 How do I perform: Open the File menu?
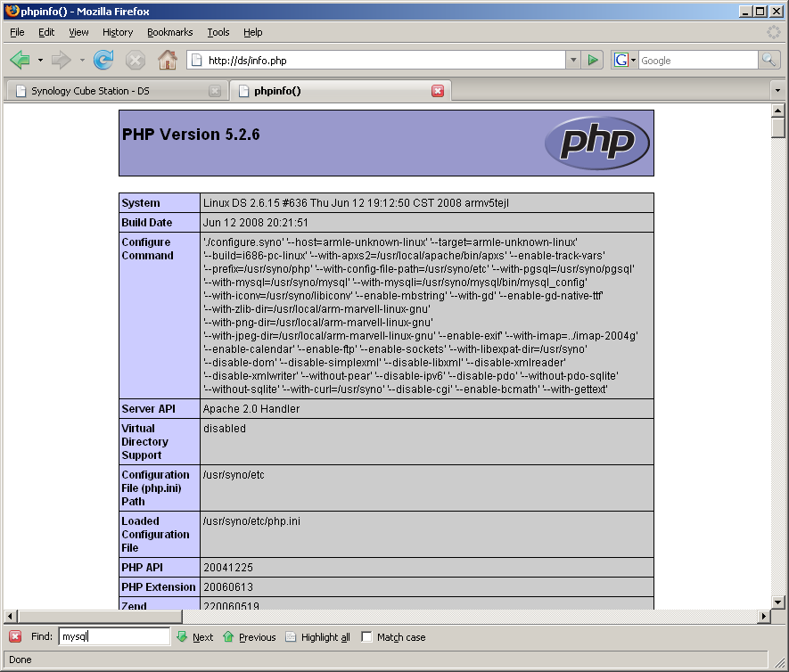pos(17,32)
